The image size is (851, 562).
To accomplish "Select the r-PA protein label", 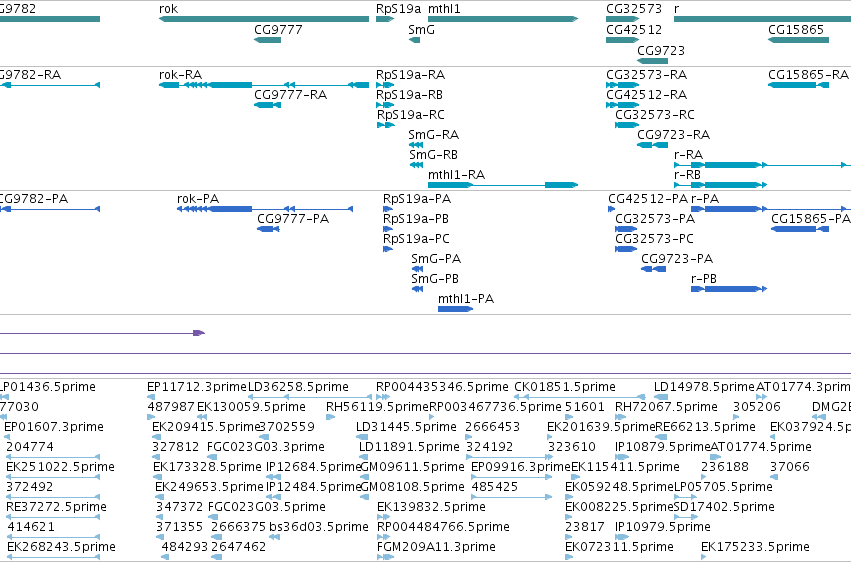I will point(704,199).
